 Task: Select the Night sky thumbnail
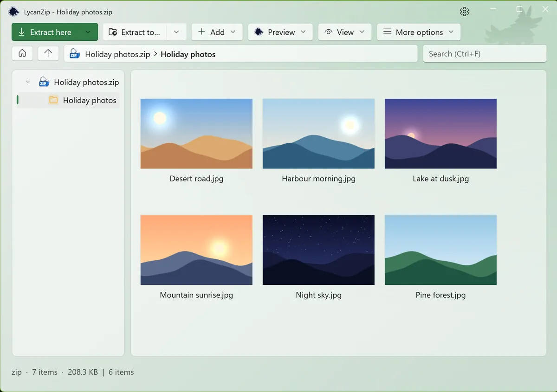point(318,250)
